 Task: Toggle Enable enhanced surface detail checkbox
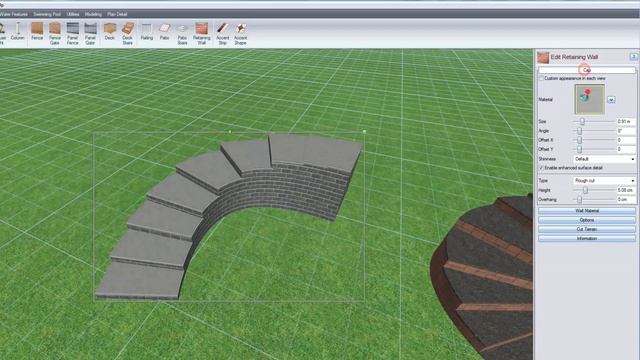tap(542, 168)
